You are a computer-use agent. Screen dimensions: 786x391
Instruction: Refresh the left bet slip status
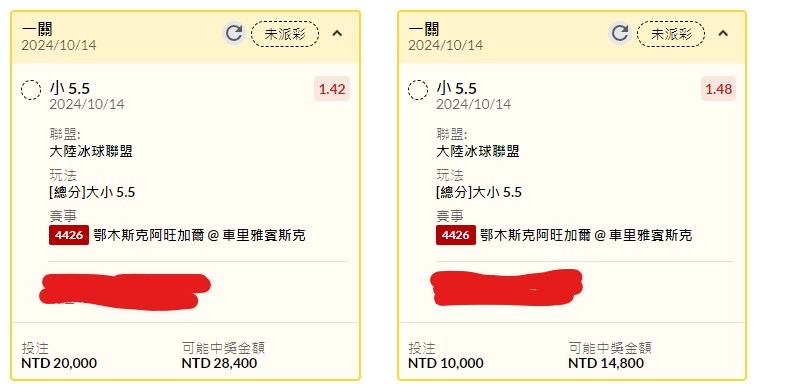[x=234, y=34]
